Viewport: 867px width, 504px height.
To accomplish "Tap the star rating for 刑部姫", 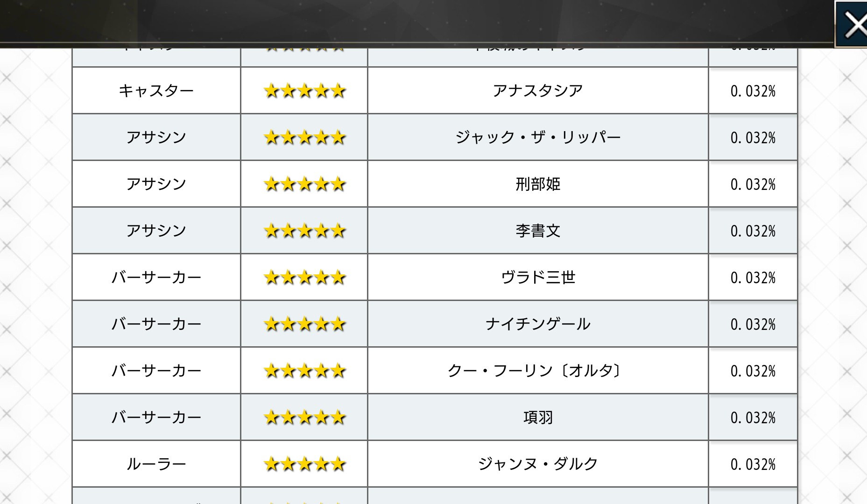I will [x=304, y=184].
